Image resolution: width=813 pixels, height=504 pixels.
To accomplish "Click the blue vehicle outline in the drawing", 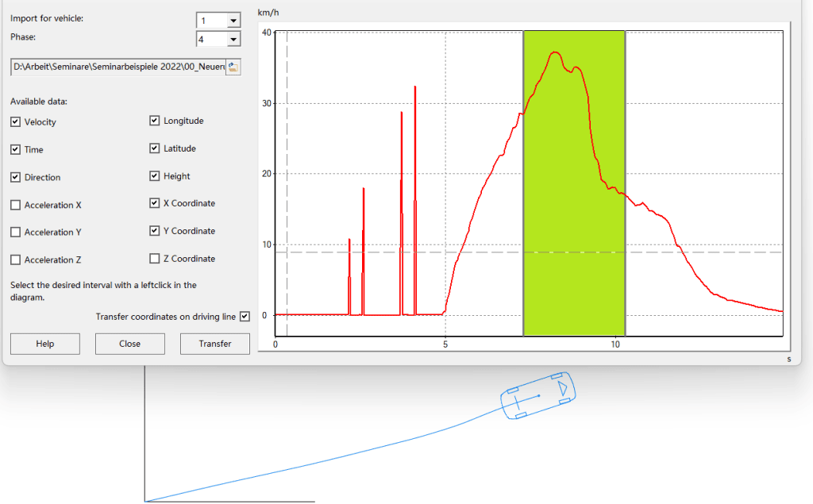I will point(538,394).
